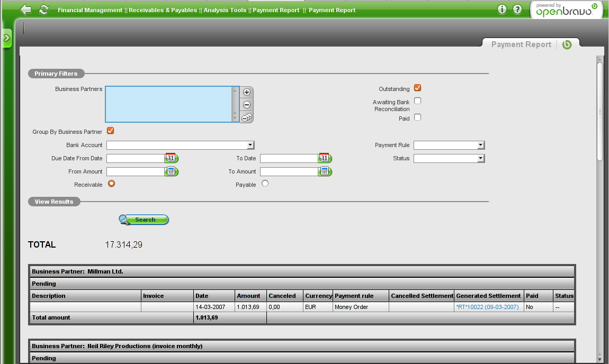The image size is (609, 364).
Task: Select the Payable radio button
Action: coord(265,184)
